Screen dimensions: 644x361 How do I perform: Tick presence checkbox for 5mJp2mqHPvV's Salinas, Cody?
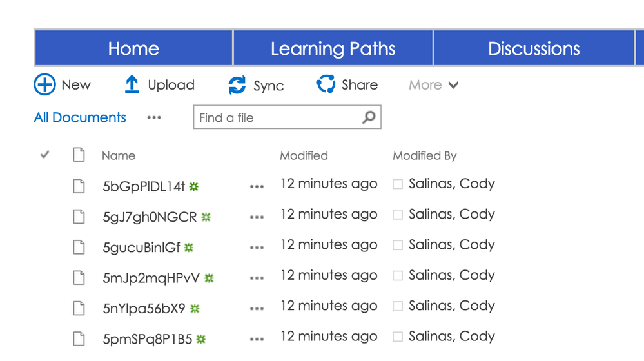point(398,276)
